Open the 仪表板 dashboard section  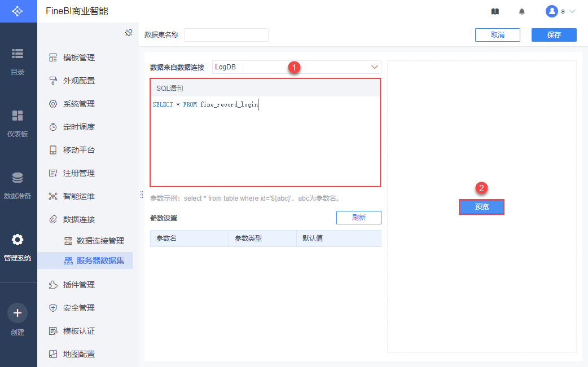(x=17, y=124)
